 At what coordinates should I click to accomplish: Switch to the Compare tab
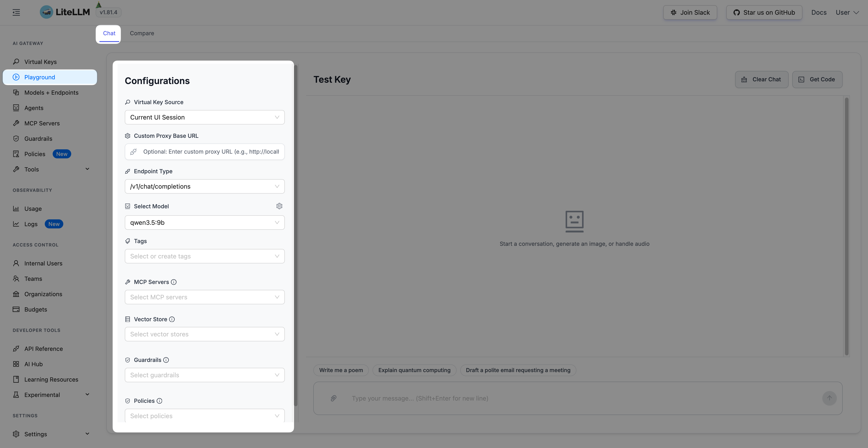pos(142,33)
